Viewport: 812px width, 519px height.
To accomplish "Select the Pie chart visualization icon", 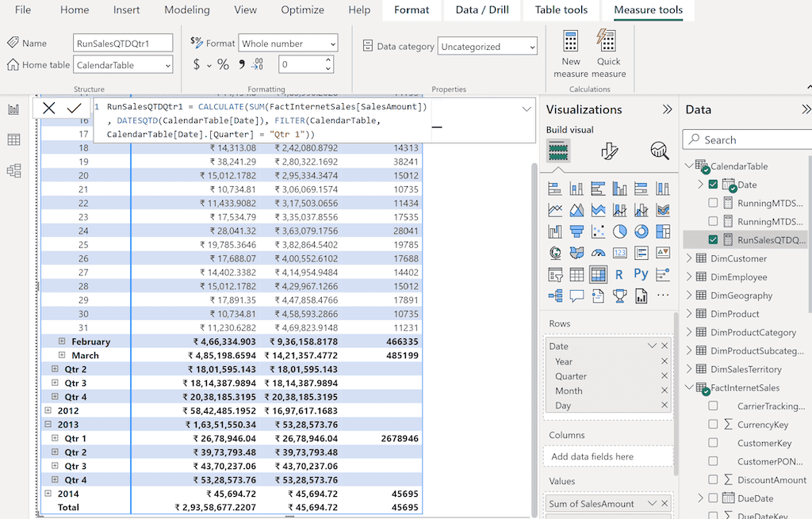I will point(619,231).
